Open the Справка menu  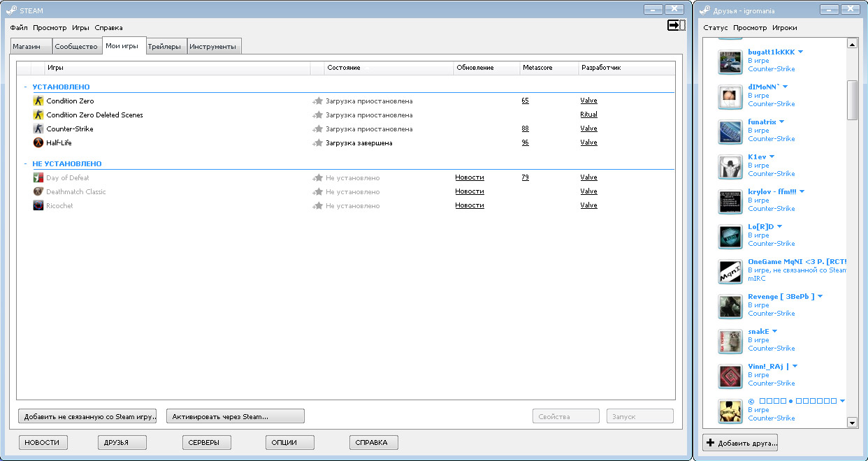[108, 28]
